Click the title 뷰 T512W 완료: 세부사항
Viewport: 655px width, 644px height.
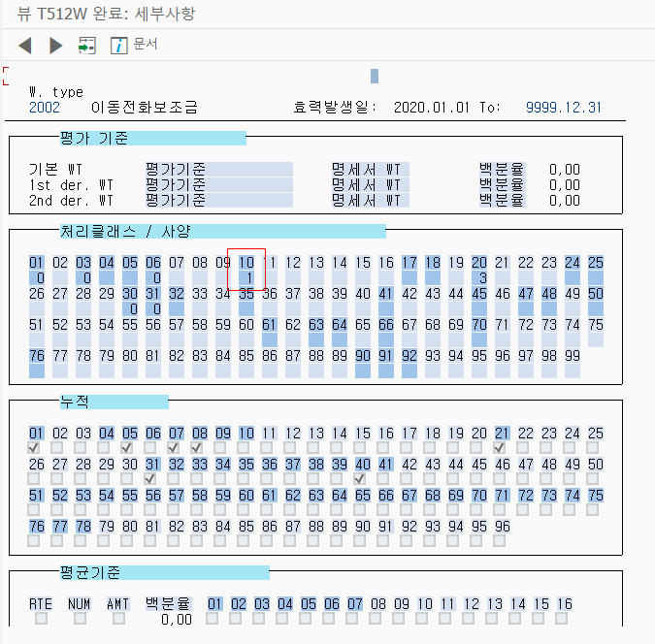[106, 14]
